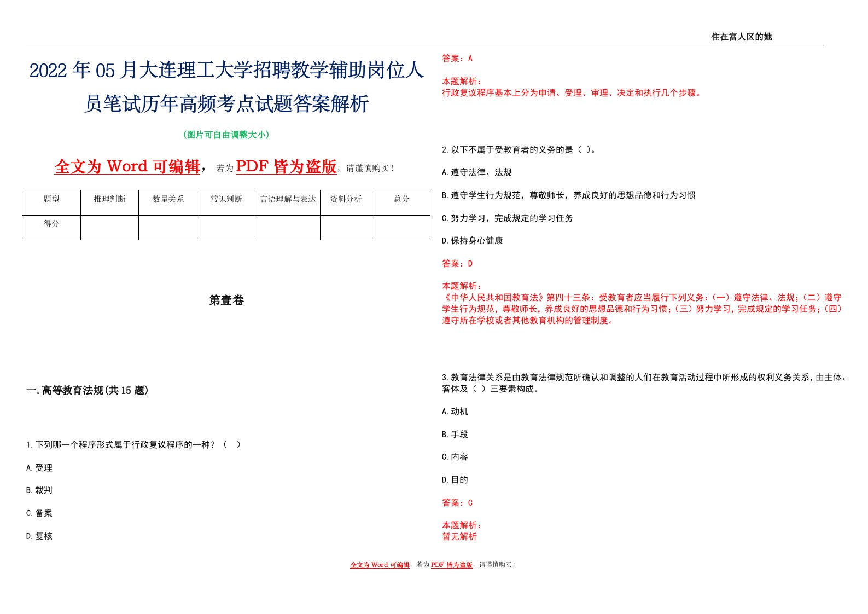Select option A.遵守法律、法规
Screen dimensions: 868x614
[477, 172]
